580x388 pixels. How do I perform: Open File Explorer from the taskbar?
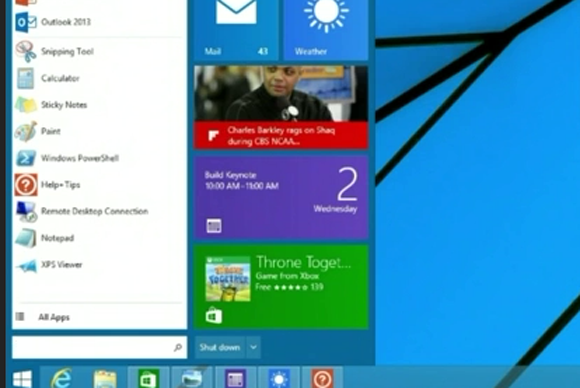click(x=105, y=379)
